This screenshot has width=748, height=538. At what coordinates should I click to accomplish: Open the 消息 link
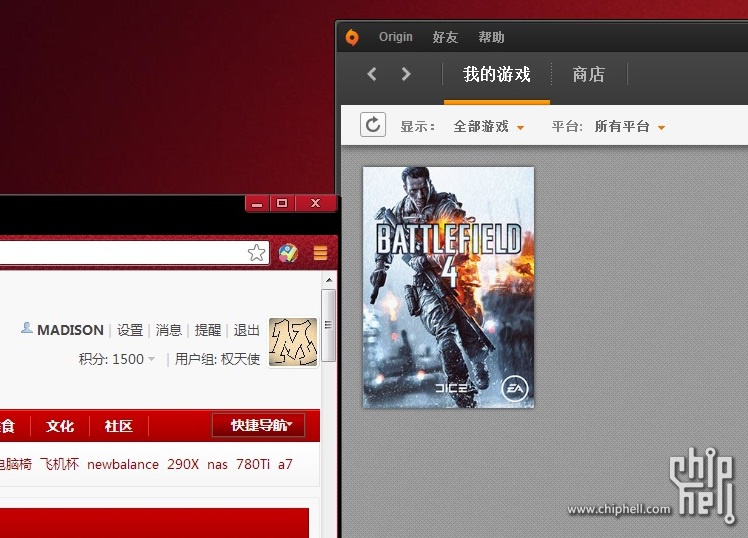169,330
